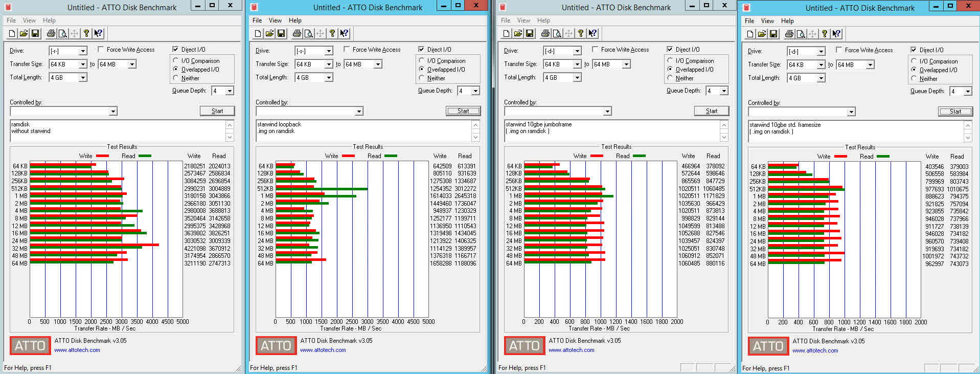Click Print icon in 10gbe jumboframe window
Viewport: 980px width, 374px height.
coord(545,33)
